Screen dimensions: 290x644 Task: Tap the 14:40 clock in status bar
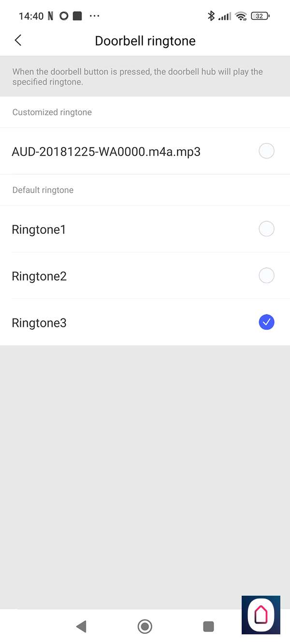coord(31,16)
